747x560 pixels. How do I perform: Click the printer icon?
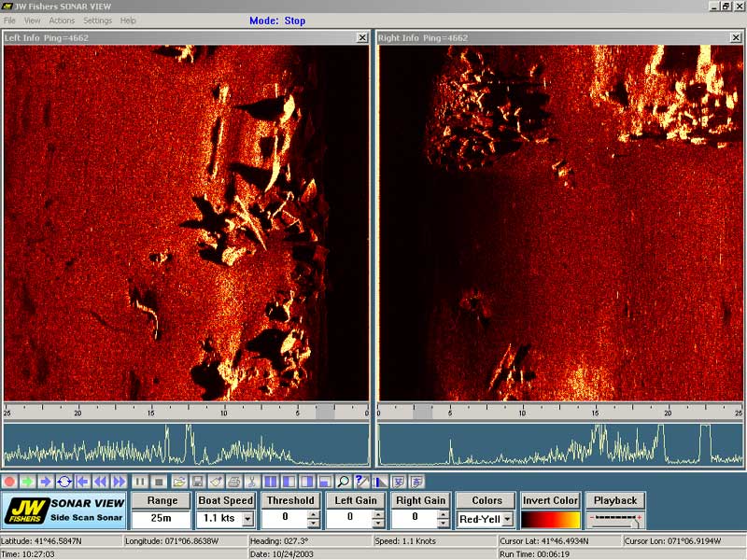(x=234, y=482)
